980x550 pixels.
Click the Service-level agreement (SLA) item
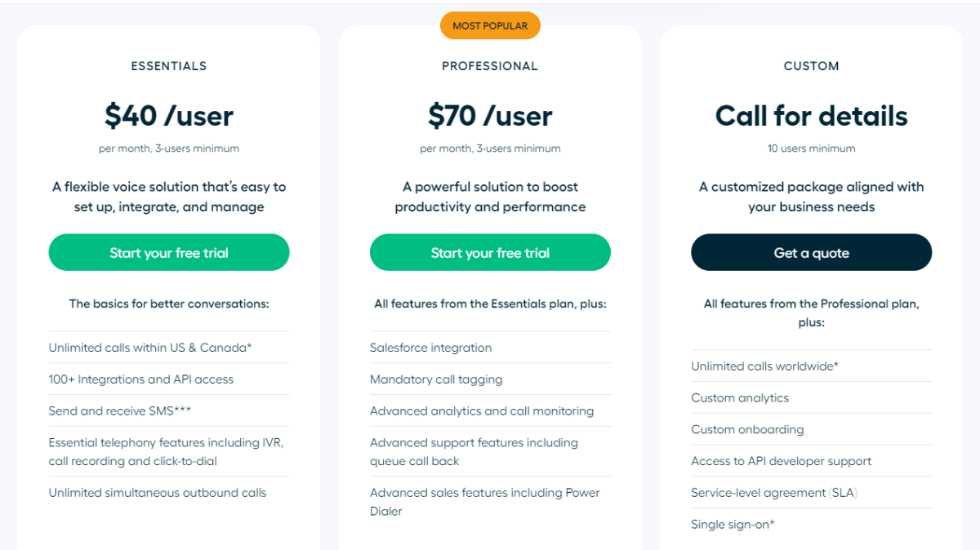[774, 493]
